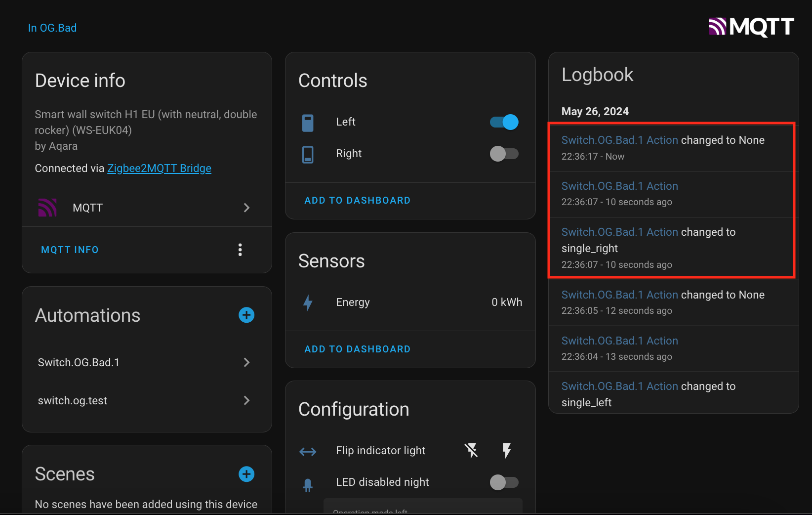Add a new automation with the plus icon
812x515 pixels.
(x=246, y=315)
